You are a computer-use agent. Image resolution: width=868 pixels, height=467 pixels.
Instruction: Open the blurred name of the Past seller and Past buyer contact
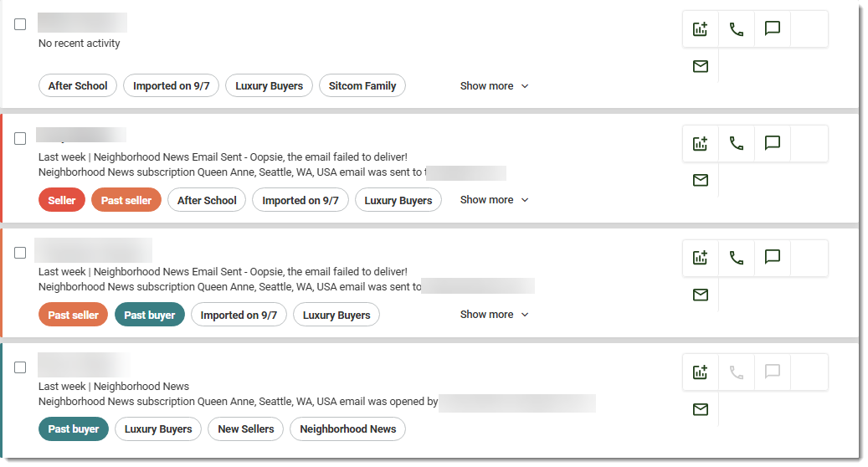(x=93, y=250)
